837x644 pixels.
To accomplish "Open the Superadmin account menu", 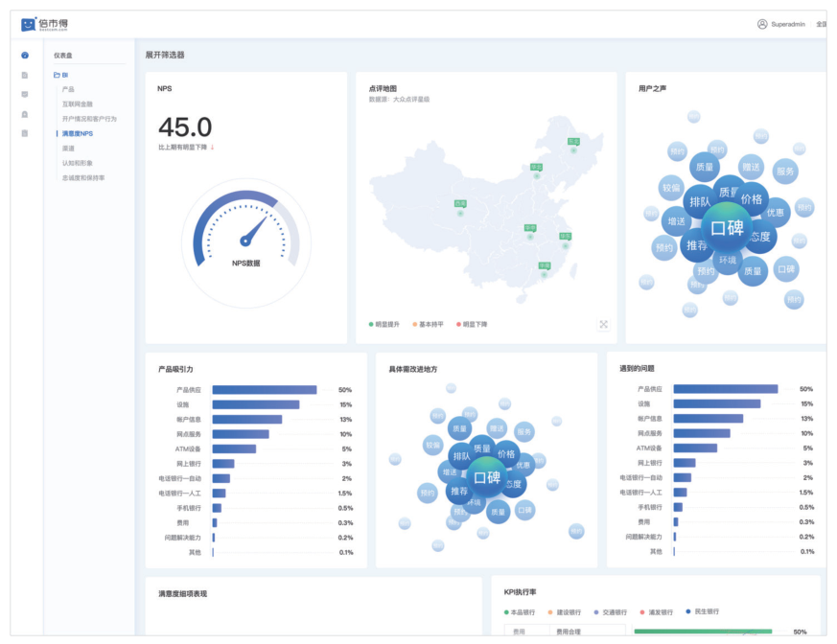I will click(788, 24).
